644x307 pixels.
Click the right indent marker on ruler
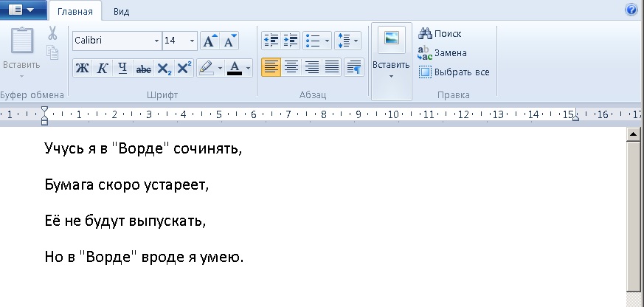point(576,118)
